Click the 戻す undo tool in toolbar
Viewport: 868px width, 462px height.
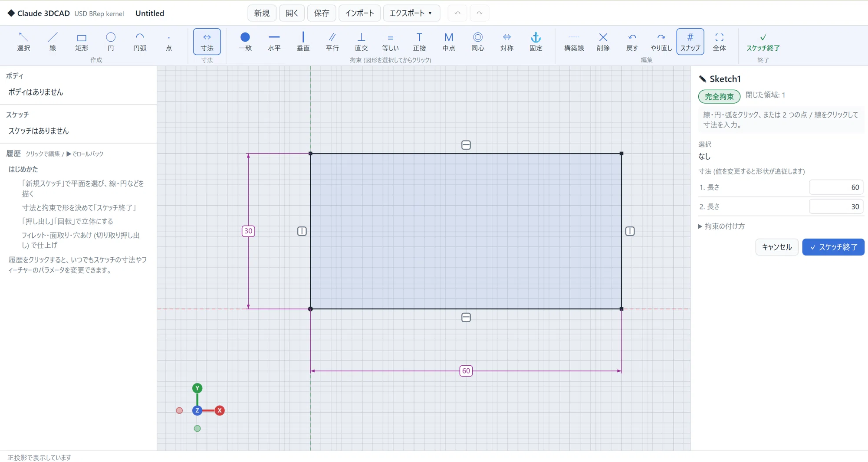632,42
